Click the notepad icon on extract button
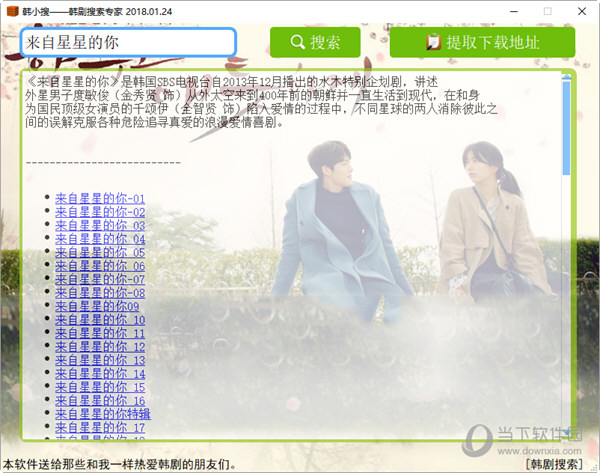Viewport: 600px width, 473px height. [x=434, y=42]
